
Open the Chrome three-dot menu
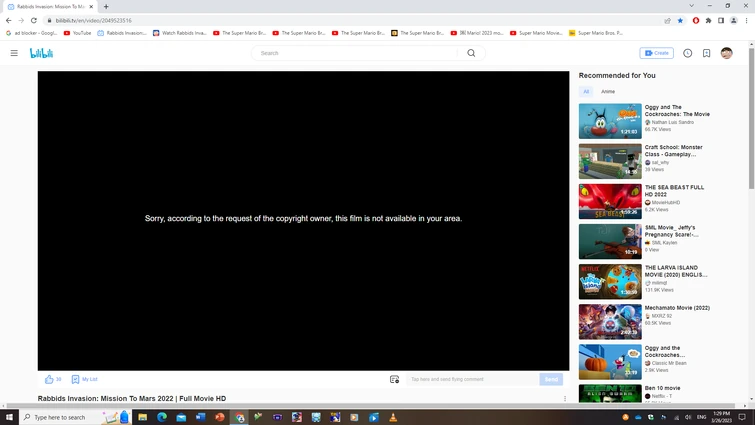click(x=746, y=21)
